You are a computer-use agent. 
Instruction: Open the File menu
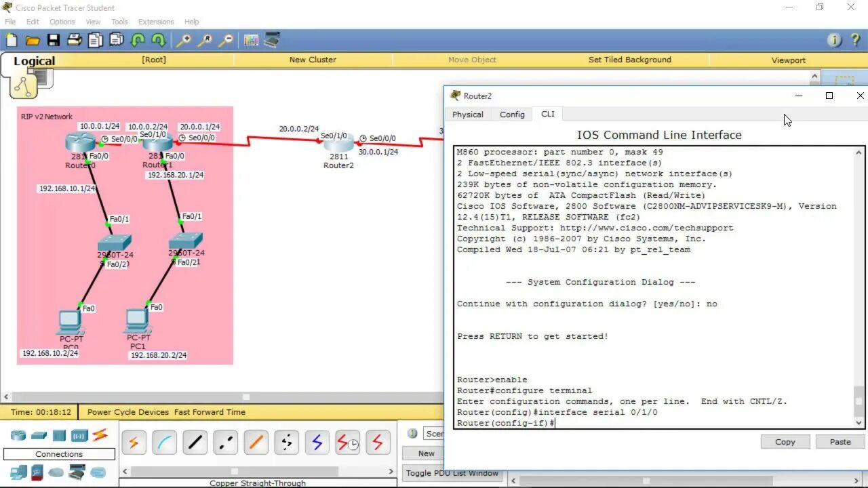tap(10, 22)
